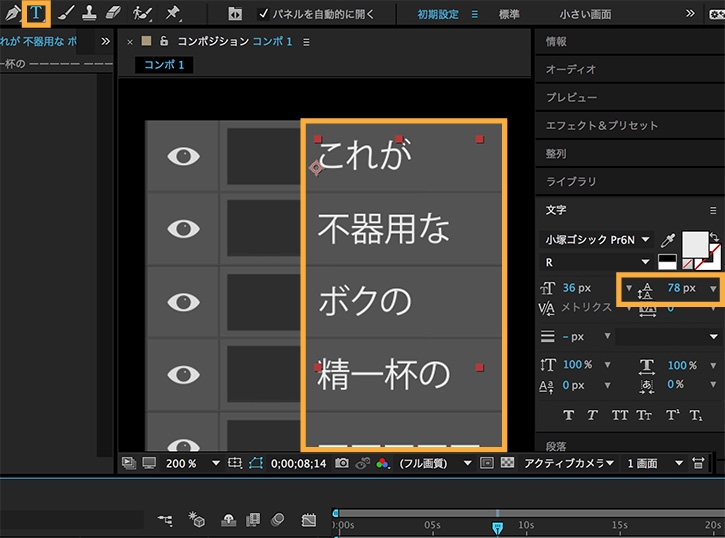This screenshot has width=725, height=538.
Task: Click the text fill color swatch
Action: click(695, 244)
